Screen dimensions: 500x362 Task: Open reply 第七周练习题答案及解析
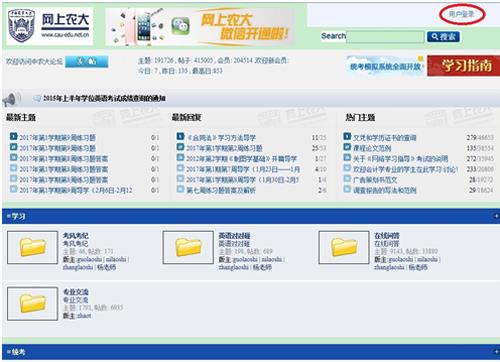click(x=221, y=190)
